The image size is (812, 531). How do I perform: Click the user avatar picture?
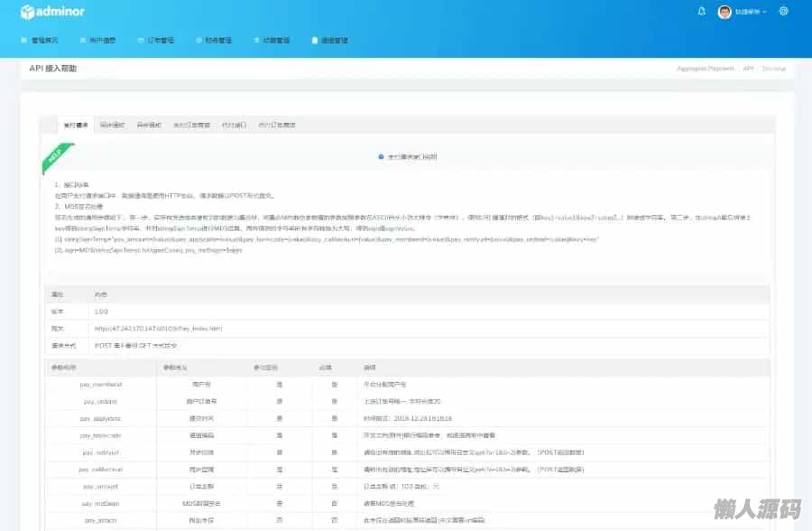tap(724, 12)
